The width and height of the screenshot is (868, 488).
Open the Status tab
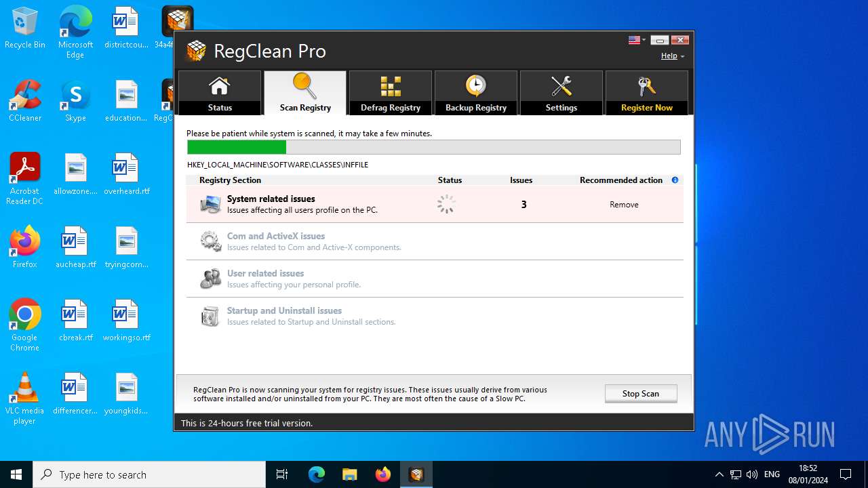(220, 93)
